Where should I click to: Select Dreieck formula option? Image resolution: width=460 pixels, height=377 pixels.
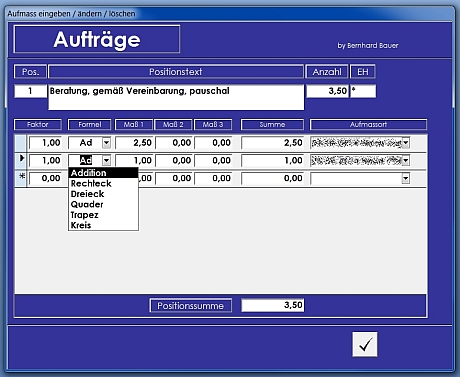103,194
